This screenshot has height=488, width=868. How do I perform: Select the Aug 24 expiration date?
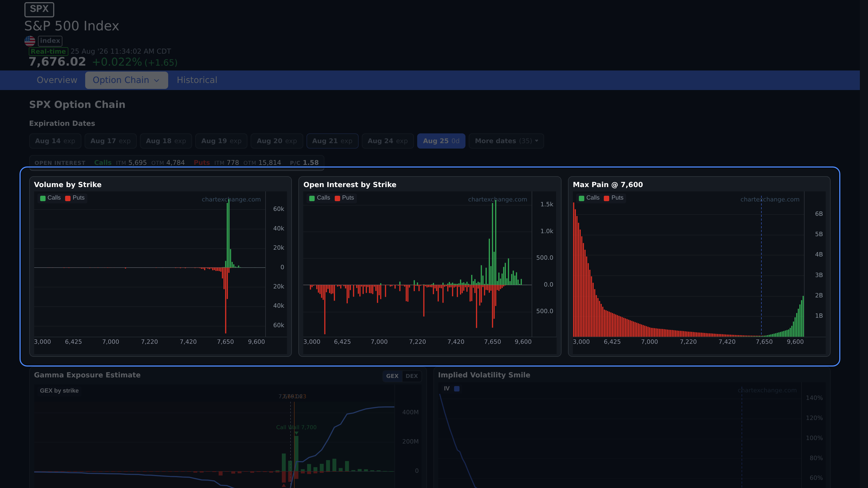coord(388,141)
